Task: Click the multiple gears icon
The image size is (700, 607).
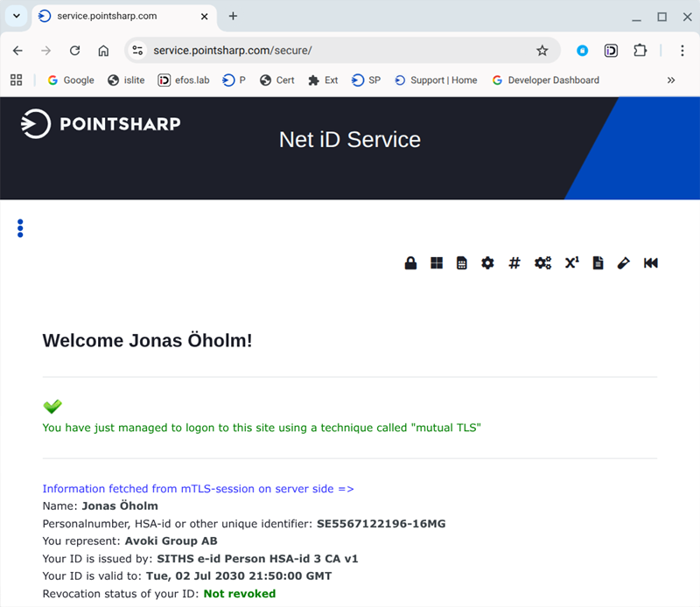Action: coord(542,263)
